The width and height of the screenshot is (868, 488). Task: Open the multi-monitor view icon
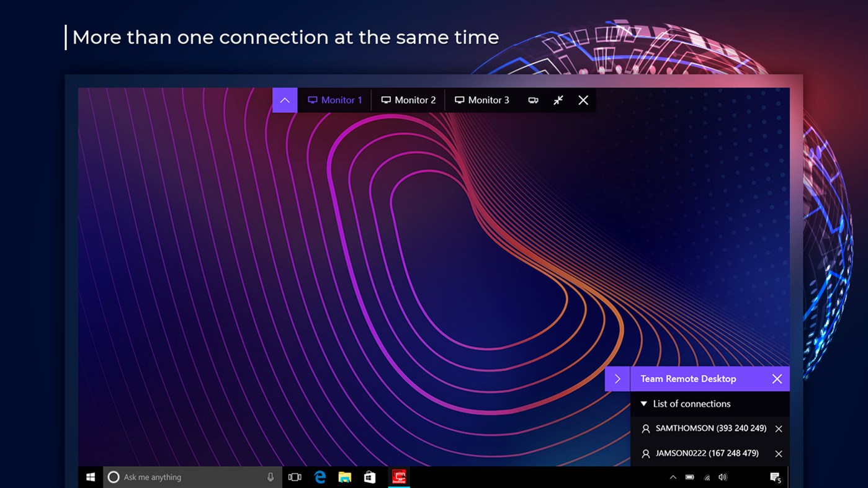coord(533,100)
